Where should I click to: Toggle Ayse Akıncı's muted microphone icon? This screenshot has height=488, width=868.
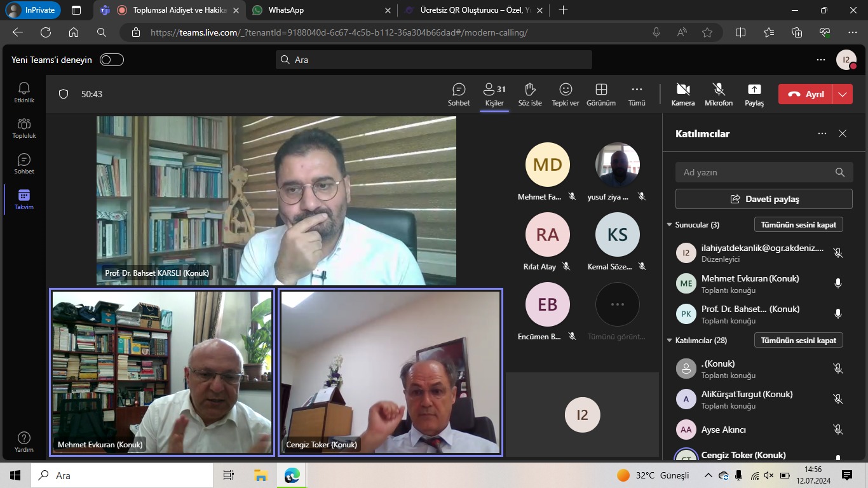(838, 430)
